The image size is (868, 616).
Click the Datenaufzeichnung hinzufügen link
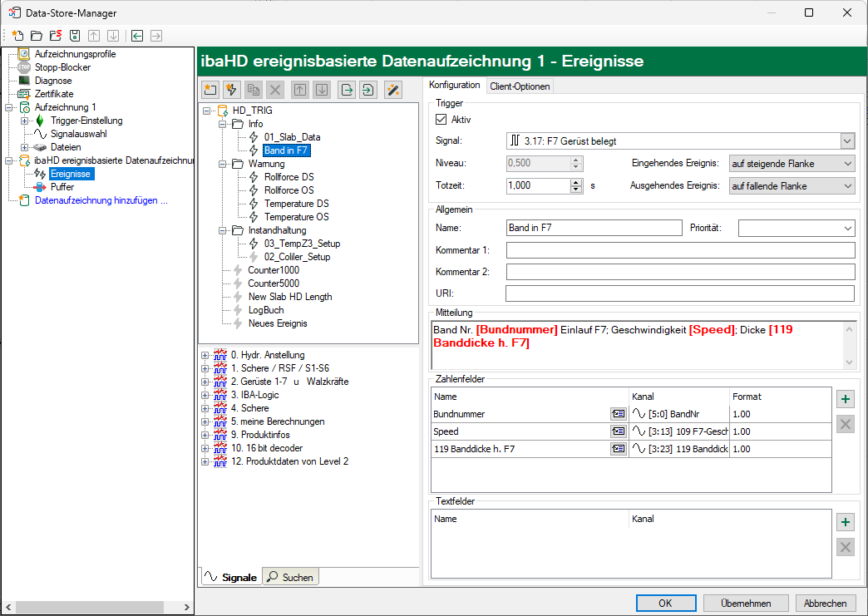(x=101, y=200)
